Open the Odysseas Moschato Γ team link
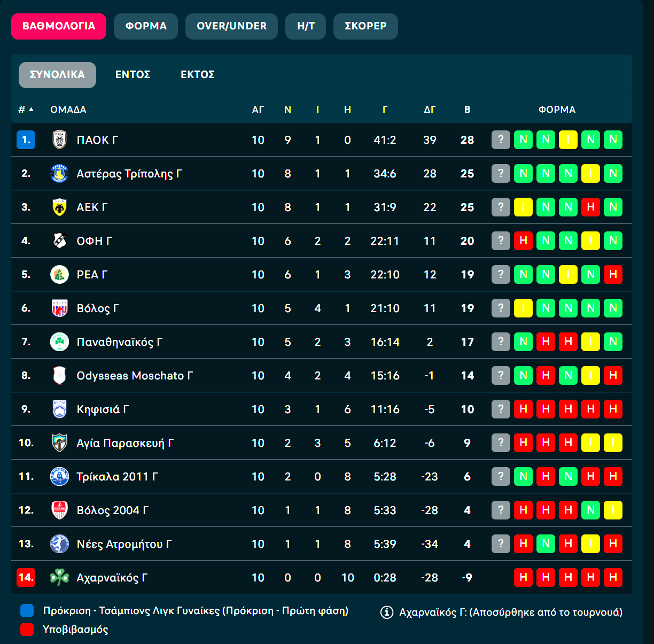The image size is (654, 644). click(x=135, y=376)
